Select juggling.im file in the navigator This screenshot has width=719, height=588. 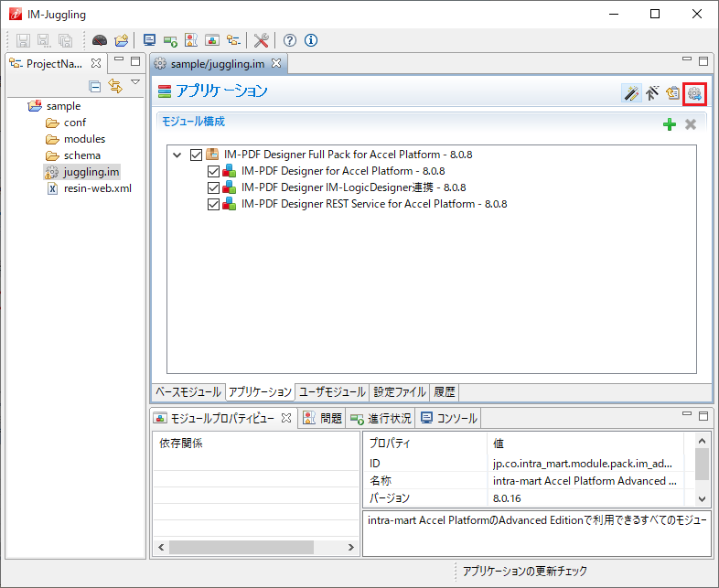pos(91,172)
